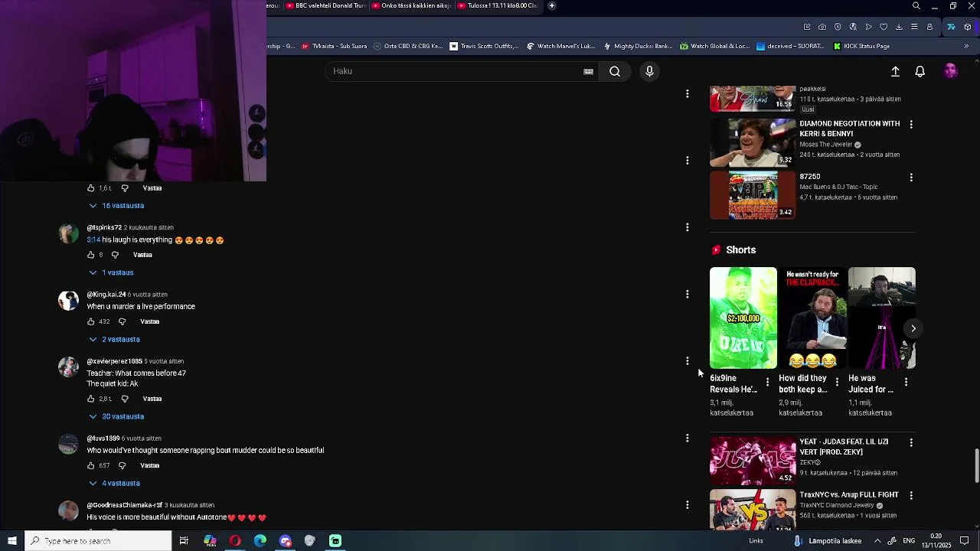This screenshot has width=980, height=551.
Task: Click the YouTube search magnifier button
Action: coord(615,71)
